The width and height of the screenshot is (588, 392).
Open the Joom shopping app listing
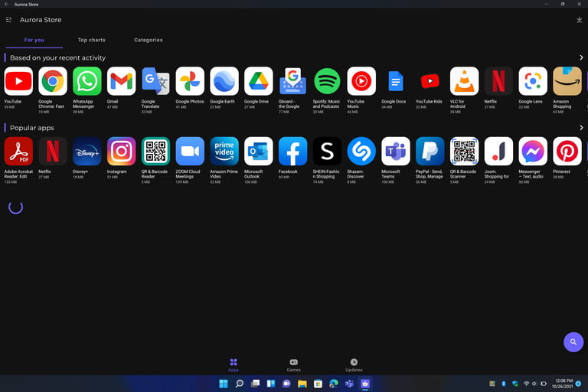point(498,151)
